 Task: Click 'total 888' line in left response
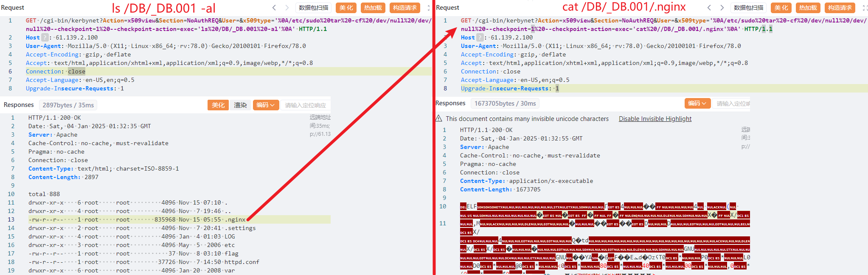point(44,194)
